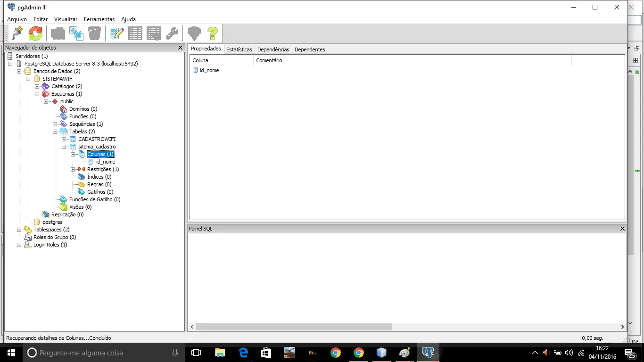This screenshot has height=362, width=644.
Task: Open the Visualizar menu
Action: pos(66,19)
